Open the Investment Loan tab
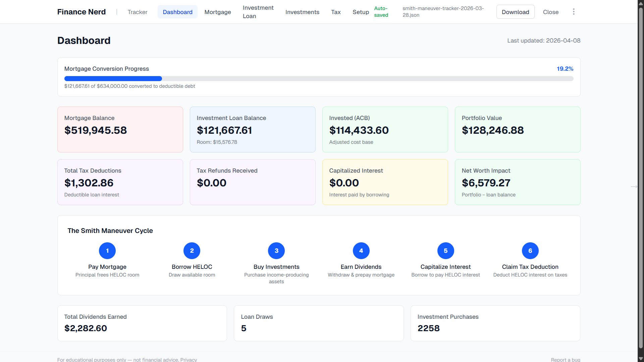 point(258,12)
